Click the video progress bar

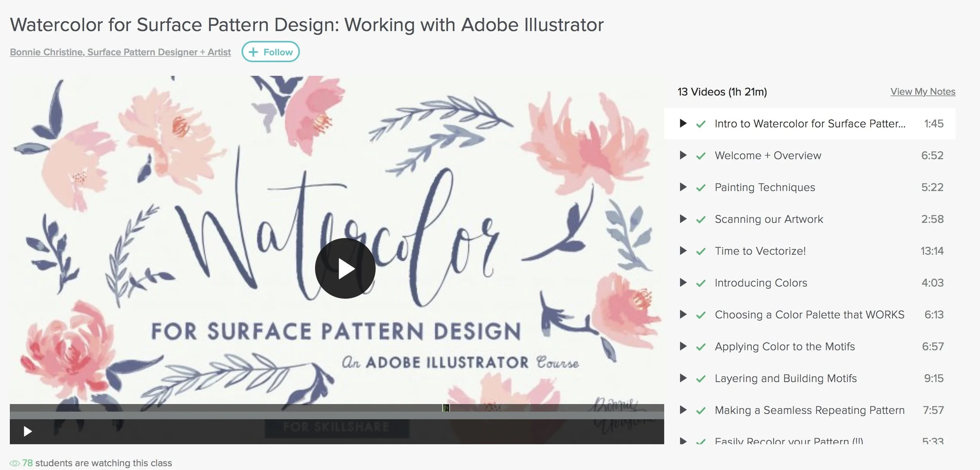coord(337,415)
